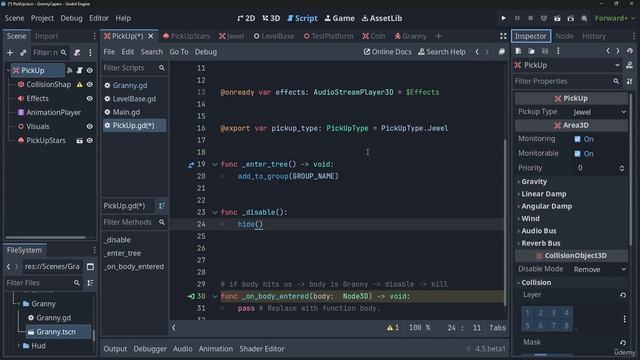The height and width of the screenshot is (360, 640).
Task: Open Inspector extra resource options menu
Action: tap(558, 51)
